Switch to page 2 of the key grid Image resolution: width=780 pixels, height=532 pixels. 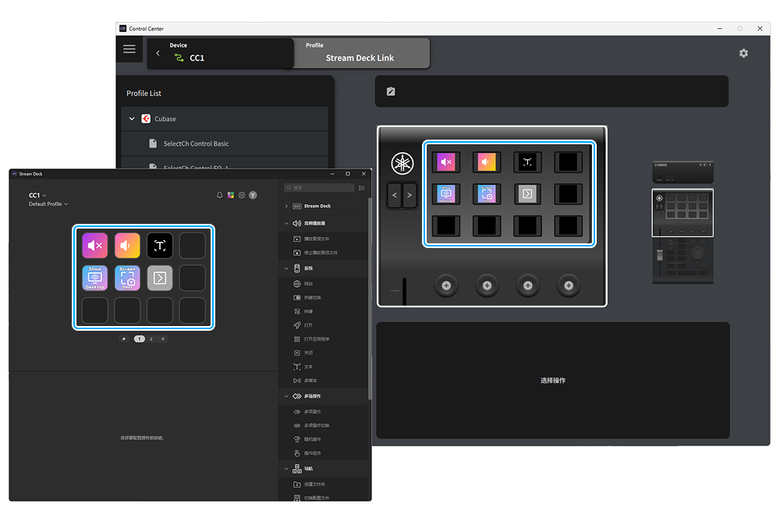click(151, 339)
